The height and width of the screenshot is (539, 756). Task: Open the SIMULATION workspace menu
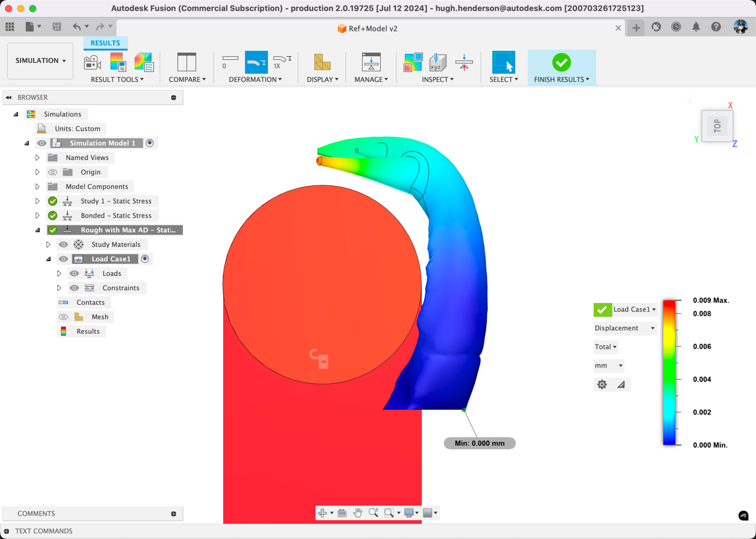[x=40, y=60]
